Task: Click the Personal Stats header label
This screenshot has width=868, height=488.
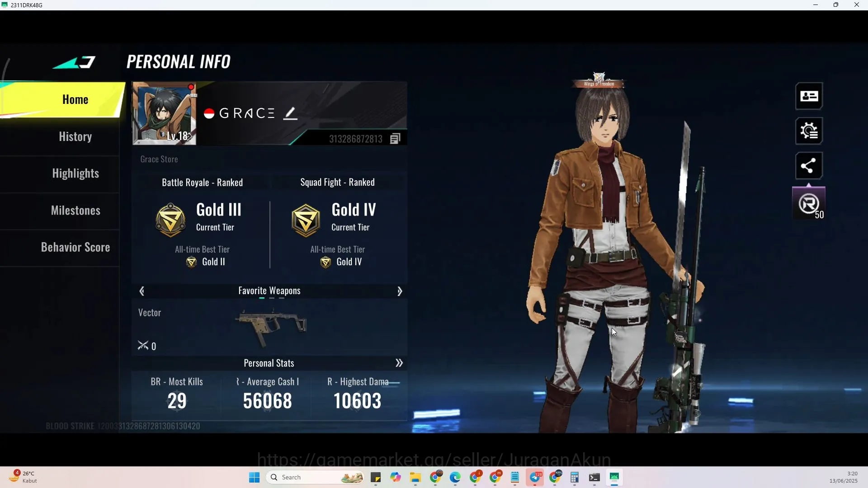Action: [x=269, y=363]
